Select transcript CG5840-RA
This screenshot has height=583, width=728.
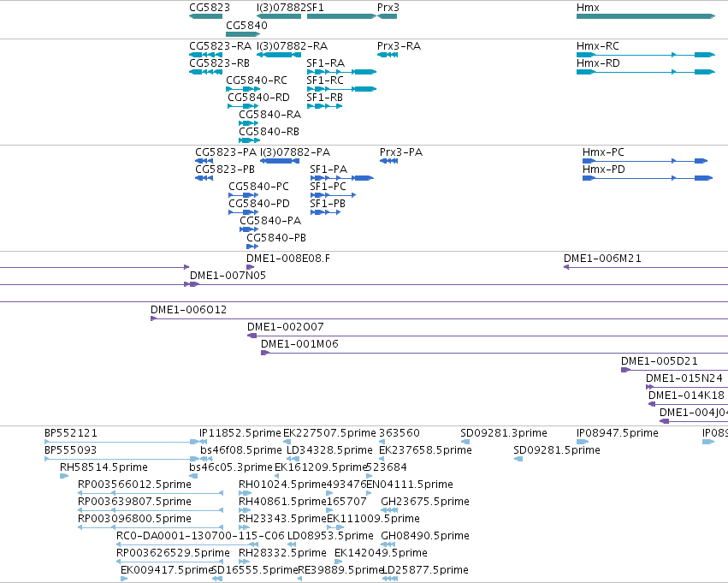pos(248,123)
